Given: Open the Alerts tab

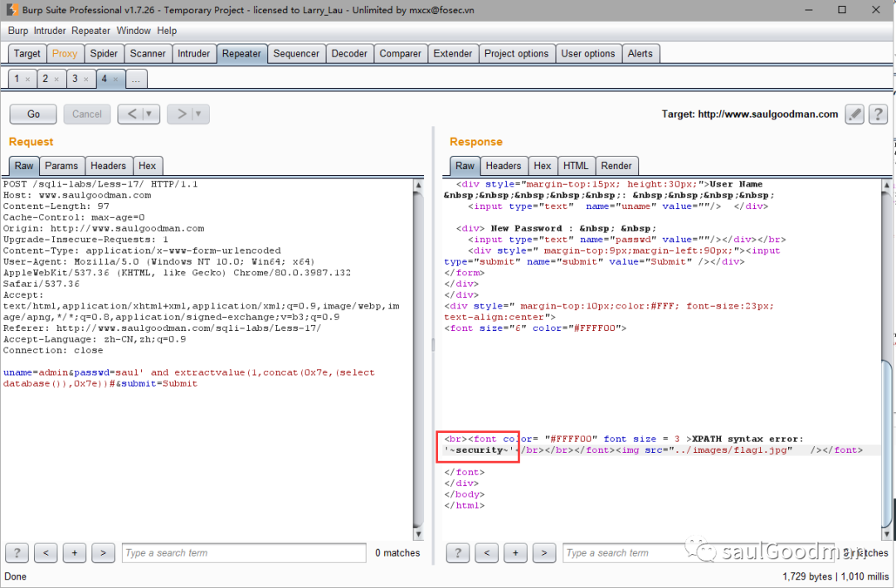Looking at the screenshot, I should 640,54.
